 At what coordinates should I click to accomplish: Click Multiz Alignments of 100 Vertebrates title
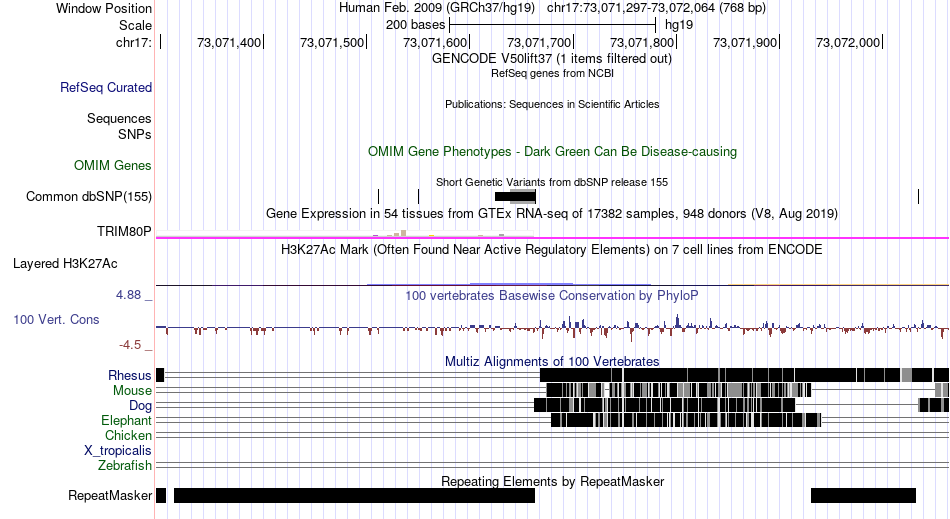(x=552, y=362)
